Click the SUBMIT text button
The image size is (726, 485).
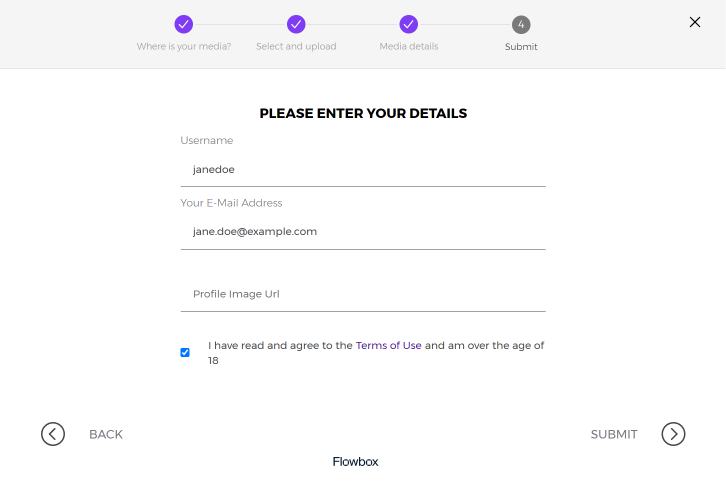pyautogui.click(x=614, y=435)
